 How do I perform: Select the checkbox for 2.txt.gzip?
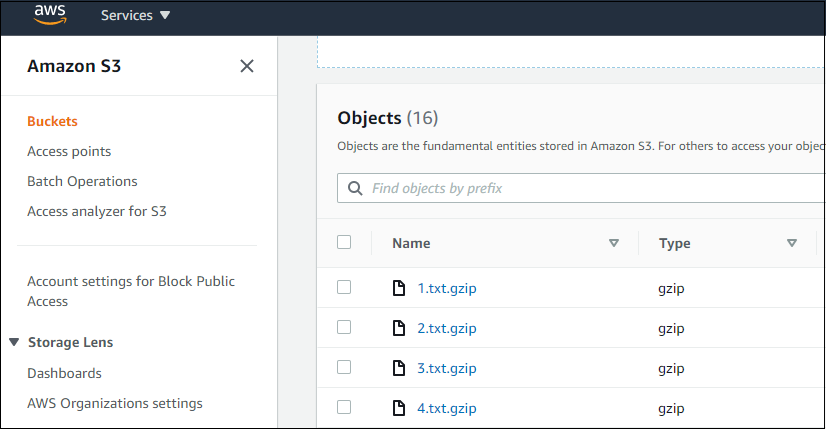344,327
